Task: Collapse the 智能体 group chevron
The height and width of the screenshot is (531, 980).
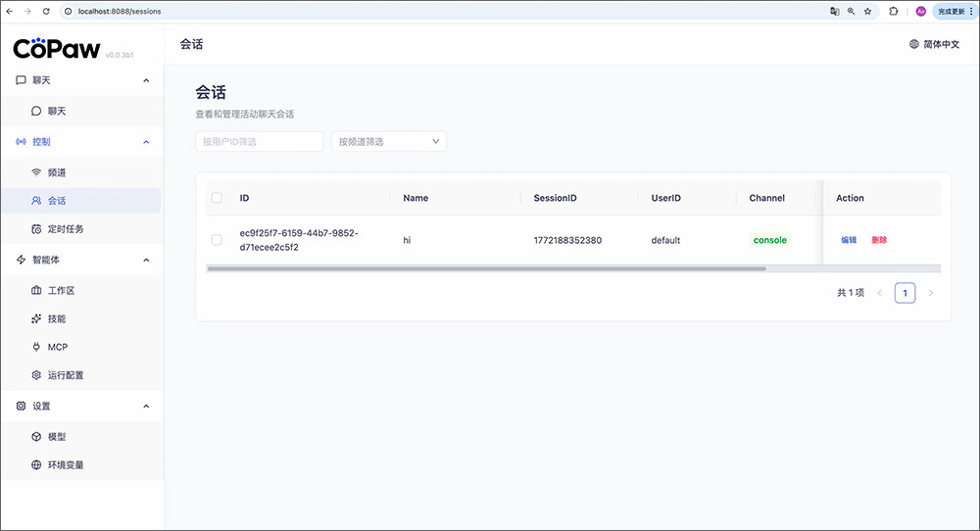Action: pyautogui.click(x=146, y=260)
